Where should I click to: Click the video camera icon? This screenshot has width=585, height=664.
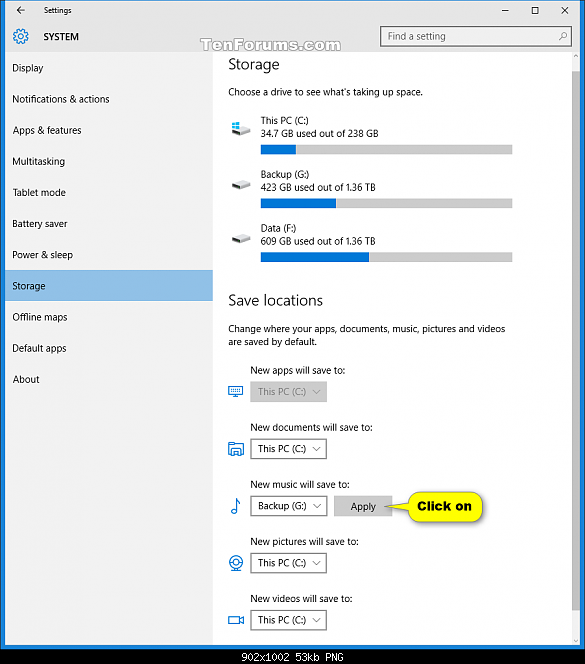point(236,620)
